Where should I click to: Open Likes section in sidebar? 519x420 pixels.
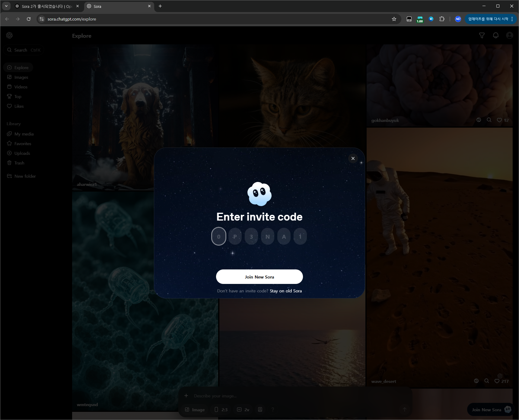click(x=15, y=106)
